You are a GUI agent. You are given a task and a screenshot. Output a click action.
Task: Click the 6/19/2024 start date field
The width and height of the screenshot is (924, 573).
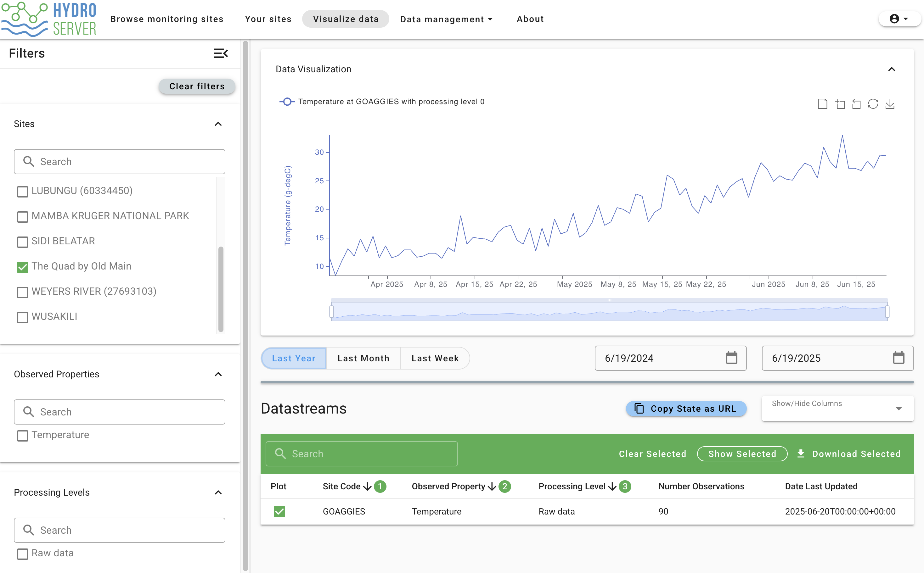670,358
